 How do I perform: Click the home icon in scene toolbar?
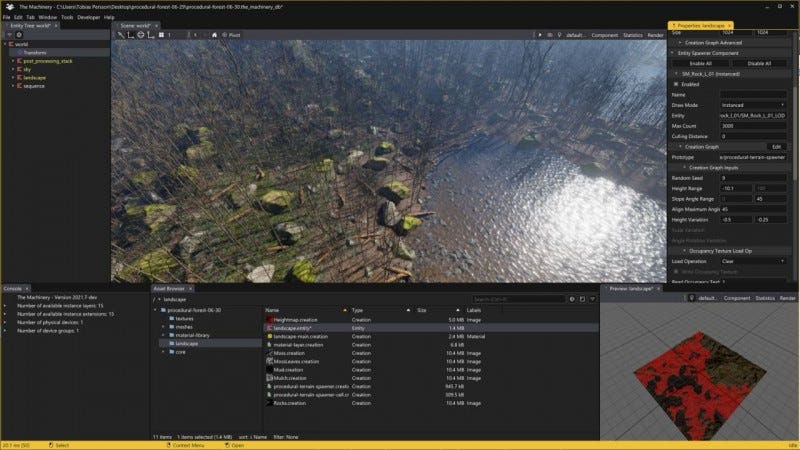click(x=214, y=35)
